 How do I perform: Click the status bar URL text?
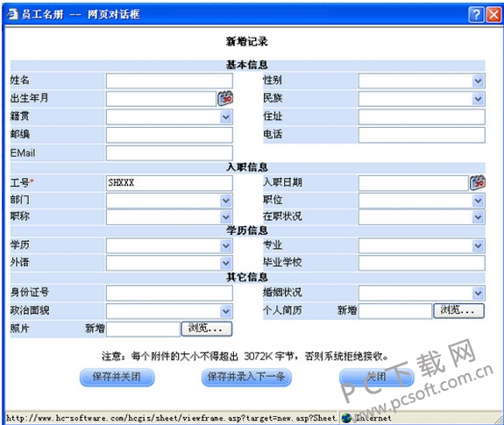(x=172, y=418)
